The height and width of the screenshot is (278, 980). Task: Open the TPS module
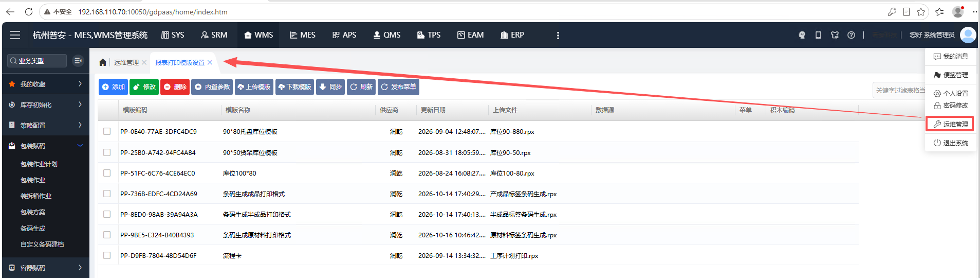[x=429, y=35]
